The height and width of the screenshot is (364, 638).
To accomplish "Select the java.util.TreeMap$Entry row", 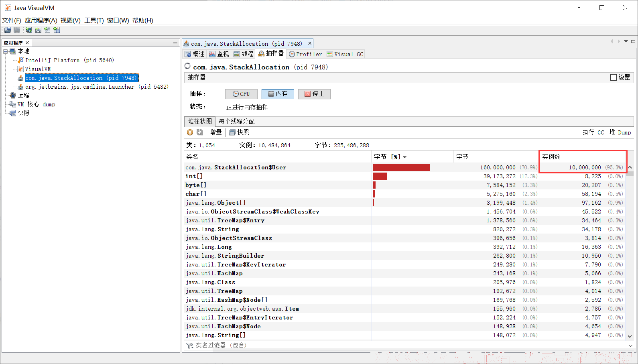I will point(405,220).
